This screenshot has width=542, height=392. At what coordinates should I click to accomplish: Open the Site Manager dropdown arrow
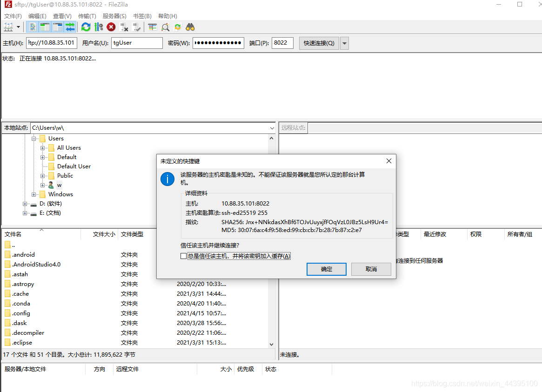click(18, 27)
